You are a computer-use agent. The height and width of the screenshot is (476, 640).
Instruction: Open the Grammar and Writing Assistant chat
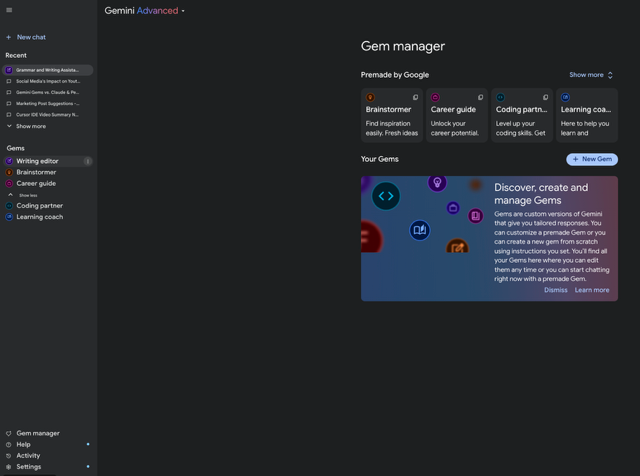click(x=48, y=70)
